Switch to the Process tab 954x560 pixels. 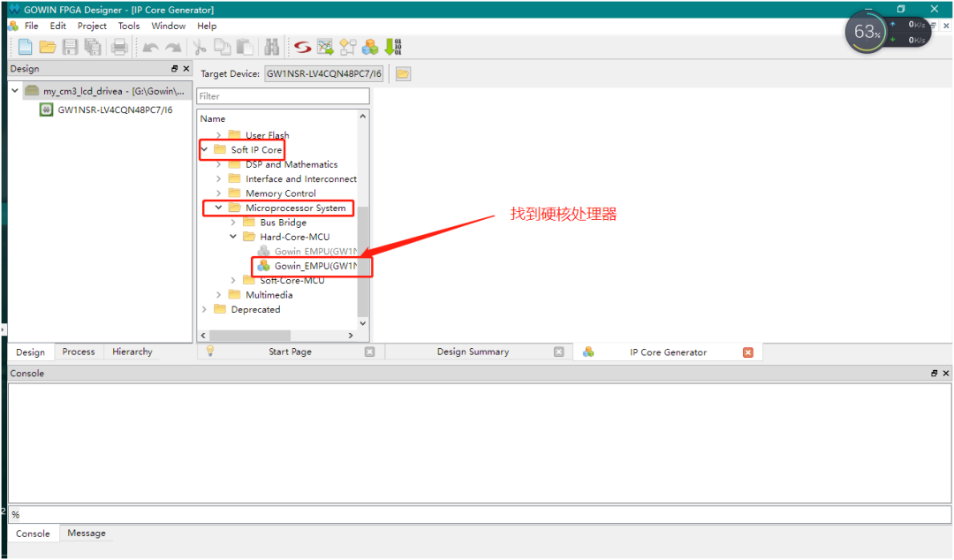click(x=79, y=352)
